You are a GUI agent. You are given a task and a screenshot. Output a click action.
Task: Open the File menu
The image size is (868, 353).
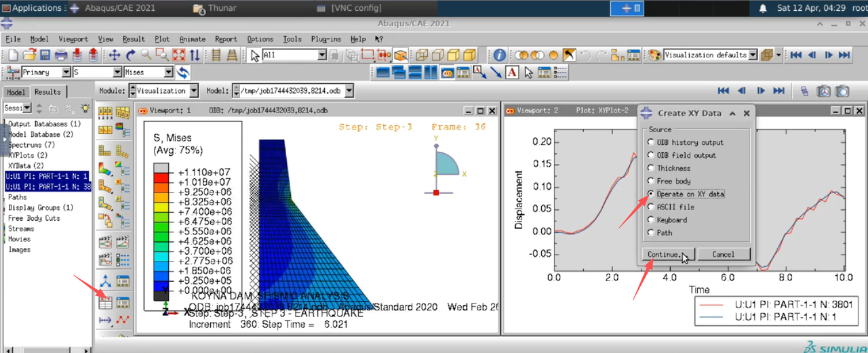tap(13, 39)
